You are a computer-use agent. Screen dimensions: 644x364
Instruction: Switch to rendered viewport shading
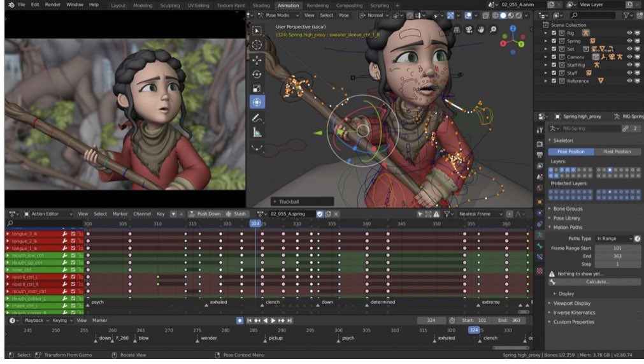pos(519,15)
